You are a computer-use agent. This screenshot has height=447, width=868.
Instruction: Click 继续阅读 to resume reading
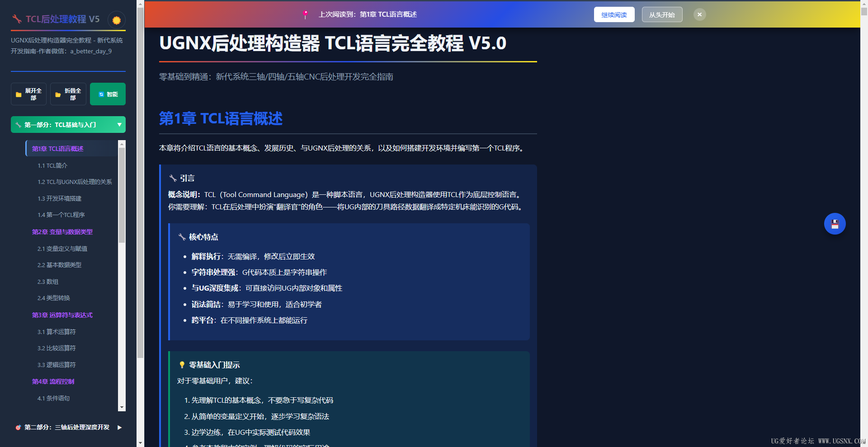pyautogui.click(x=614, y=14)
